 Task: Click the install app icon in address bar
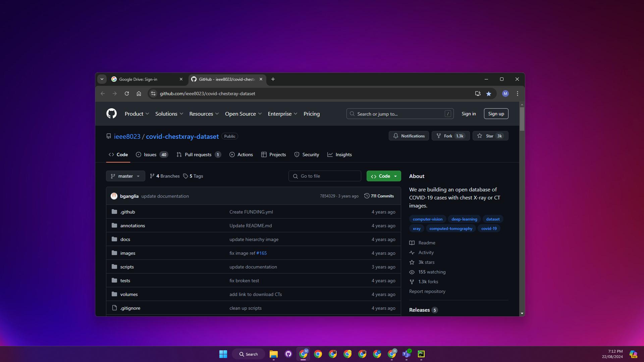coord(478,94)
